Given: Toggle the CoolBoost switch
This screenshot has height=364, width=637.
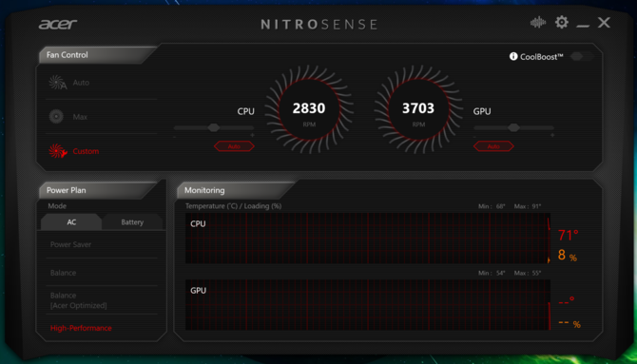Looking at the screenshot, I should tap(581, 56).
